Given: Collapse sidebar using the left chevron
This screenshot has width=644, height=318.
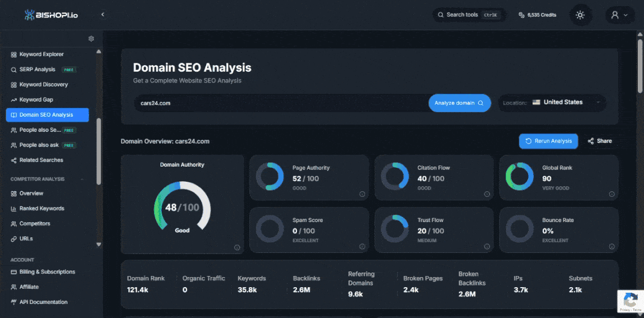Looking at the screenshot, I should 102,15.
